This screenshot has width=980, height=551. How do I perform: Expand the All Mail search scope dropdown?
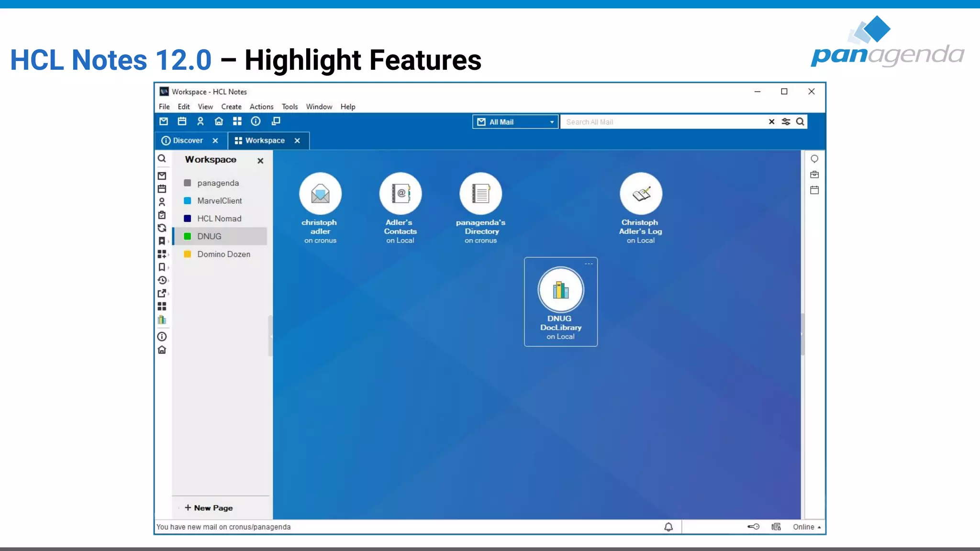point(552,122)
